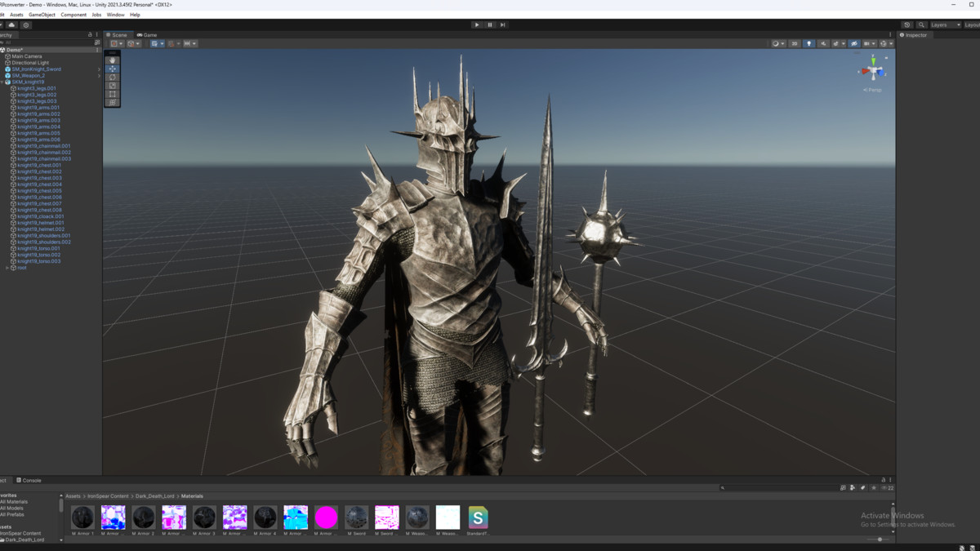980x551 pixels.
Task: Open the Layers dropdown
Action: 945,25
